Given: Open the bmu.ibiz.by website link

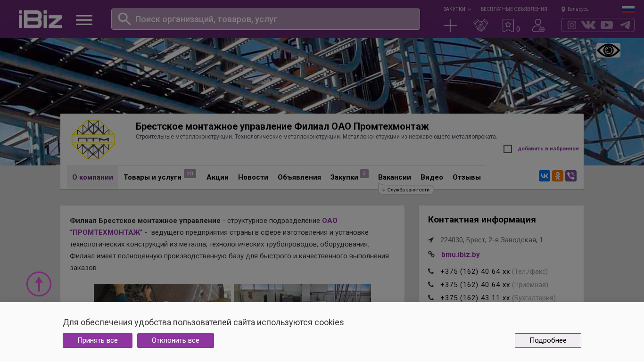Looking at the screenshot, I should 461,255.
